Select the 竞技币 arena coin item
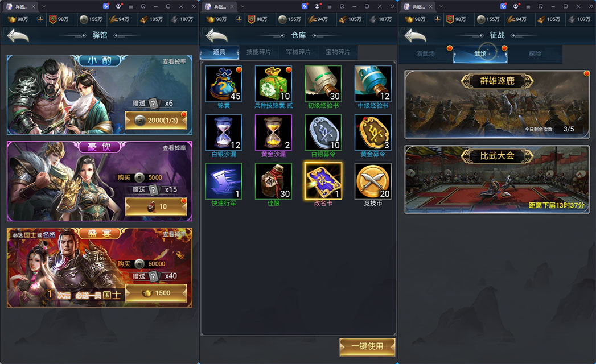This screenshot has width=596, height=364. pyautogui.click(x=373, y=181)
